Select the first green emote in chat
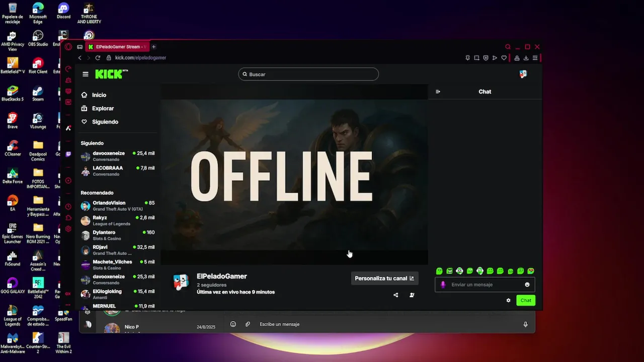Viewport: 644px width, 362px height. (x=439, y=271)
